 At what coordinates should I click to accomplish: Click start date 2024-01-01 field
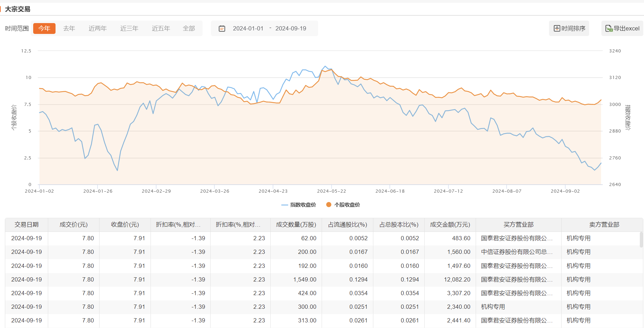(x=248, y=29)
